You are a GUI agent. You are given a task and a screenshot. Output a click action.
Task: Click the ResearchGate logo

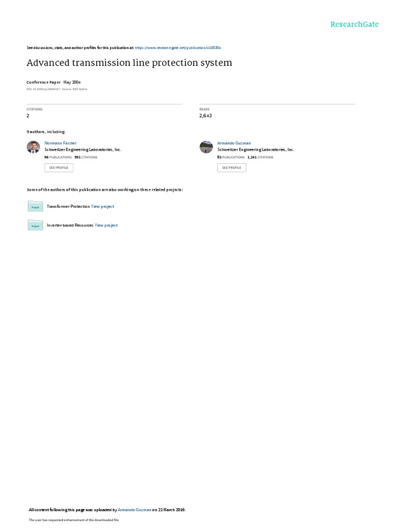point(354,24)
